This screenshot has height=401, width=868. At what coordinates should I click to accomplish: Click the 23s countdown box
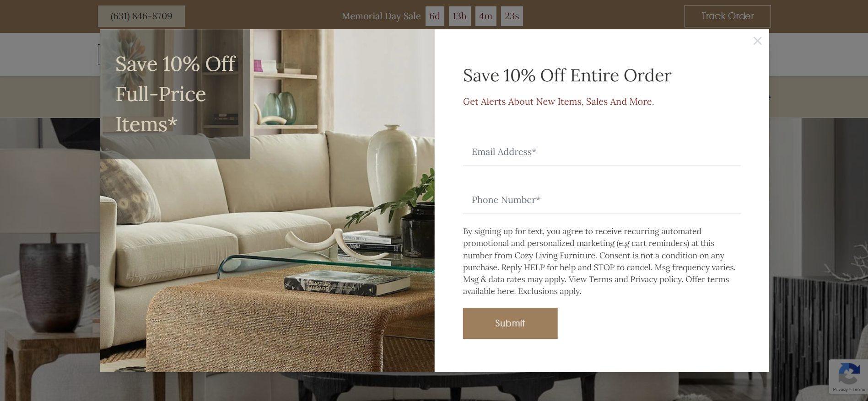click(512, 16)
